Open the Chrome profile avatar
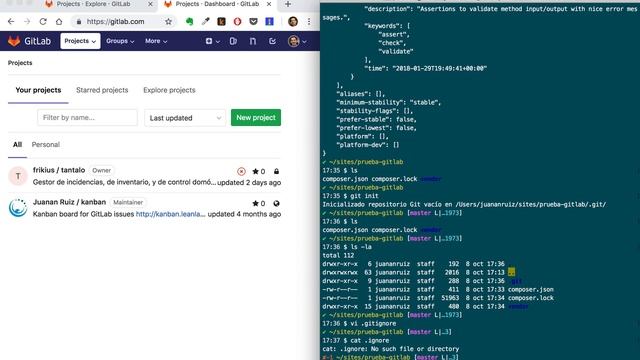Viewport: 640px width, 360px height. (x=293, y=22)
